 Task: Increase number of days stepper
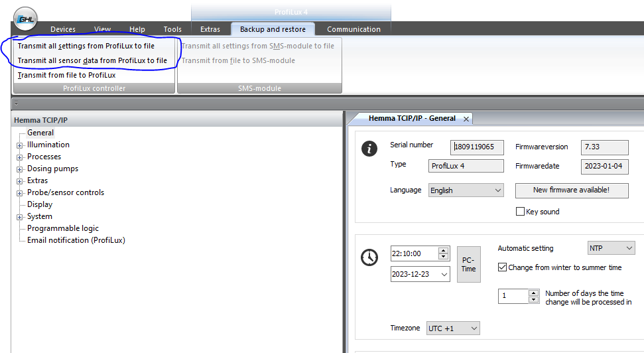click(x=533, y=293)
